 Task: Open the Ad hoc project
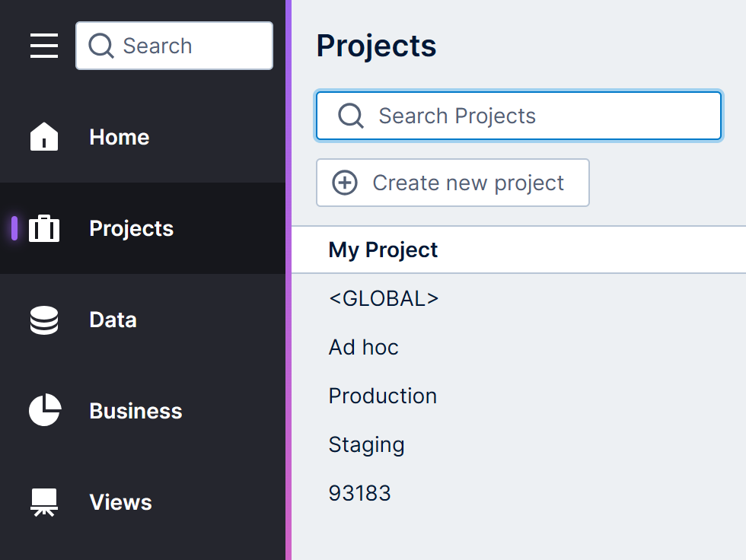363,347
